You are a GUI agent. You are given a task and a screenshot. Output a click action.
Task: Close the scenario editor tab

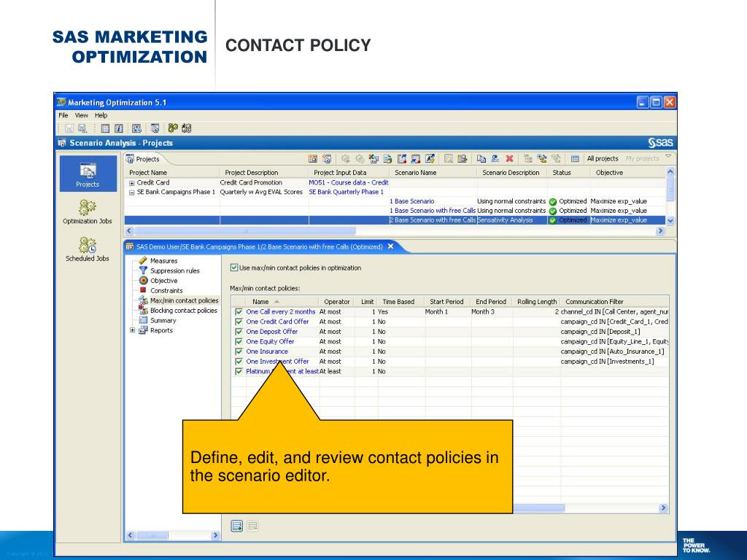[391, 246]
